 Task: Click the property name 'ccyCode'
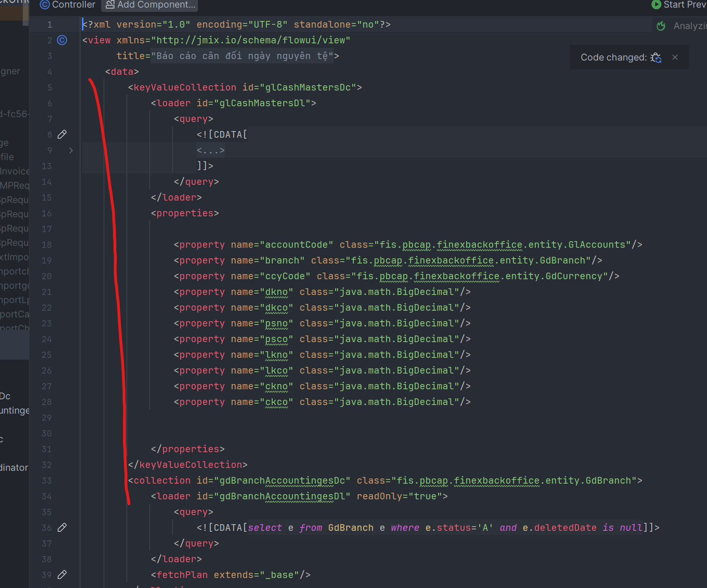pyautogui.click(x=285, y=276)
